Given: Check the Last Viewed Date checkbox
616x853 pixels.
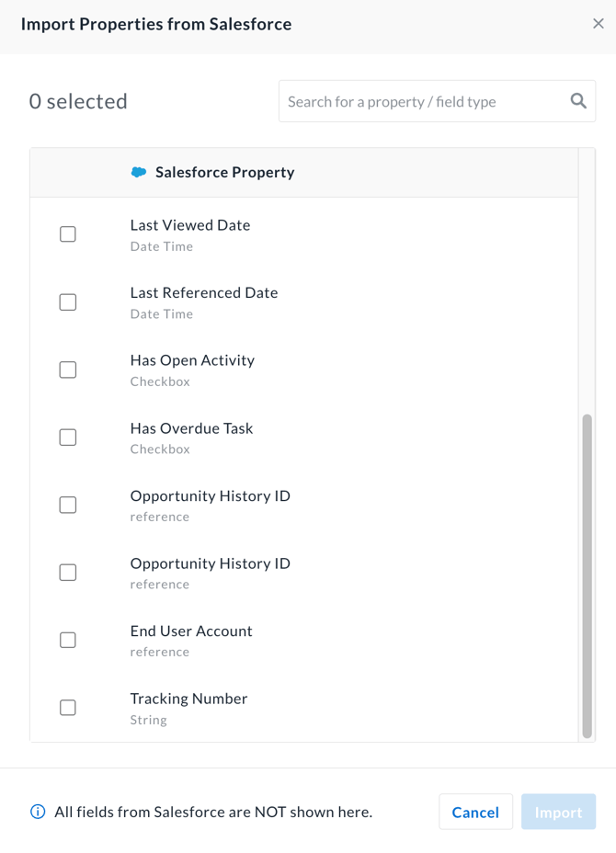Looking at the screenshot, I should point(67,233).
